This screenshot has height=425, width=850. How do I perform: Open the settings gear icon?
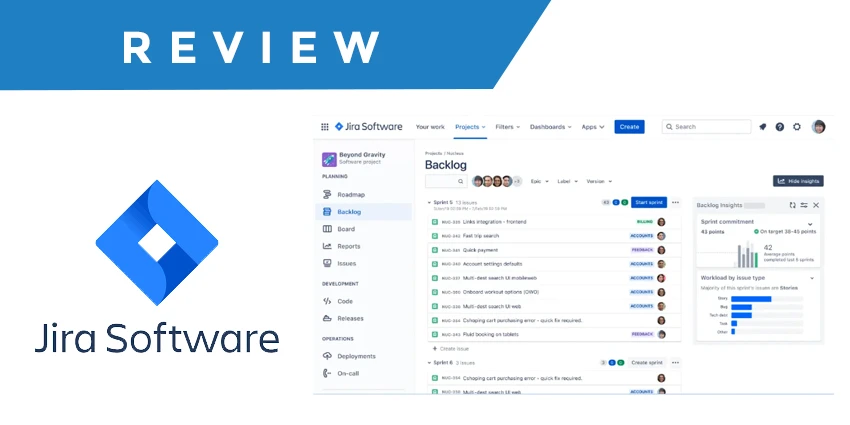pos(797,127)
